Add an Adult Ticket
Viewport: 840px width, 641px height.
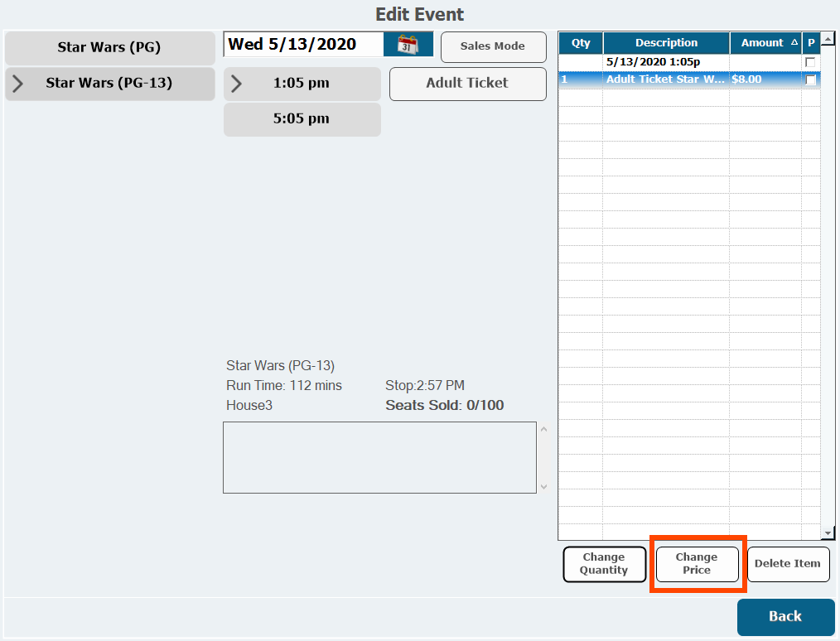[x=467, y=84]
